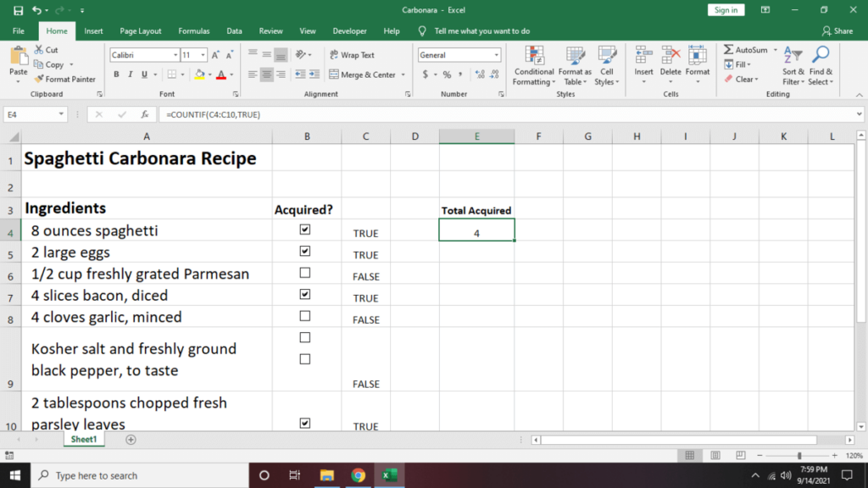Image resolution: width=868 pixels, height=488 pixels.
Task: Click the Sign in button
Action: pyautogui.click(x=726, y=10)
